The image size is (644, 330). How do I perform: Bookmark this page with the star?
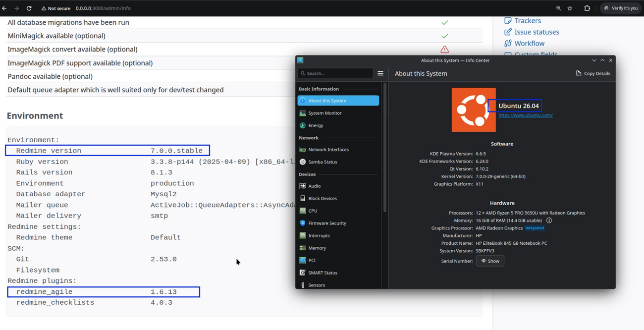pyautogui.click(x=570, y=8)
